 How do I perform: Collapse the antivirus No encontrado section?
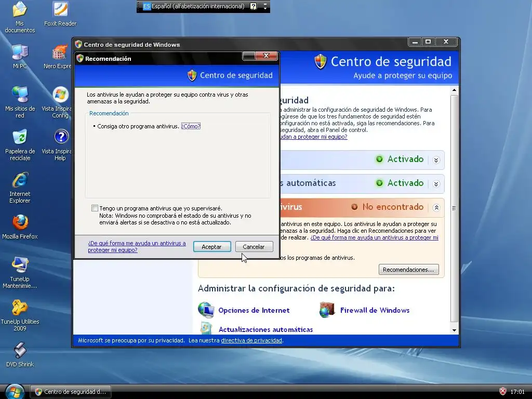click(x=436, y=208)
